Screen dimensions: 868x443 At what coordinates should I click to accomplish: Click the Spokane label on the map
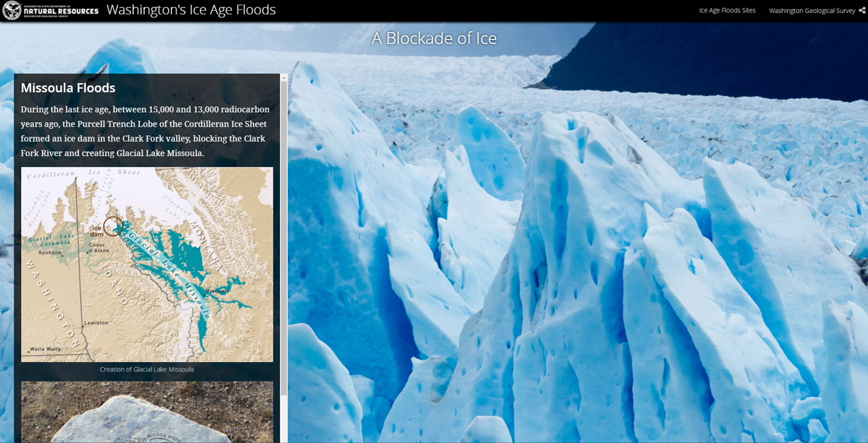(x=50, y=253)
